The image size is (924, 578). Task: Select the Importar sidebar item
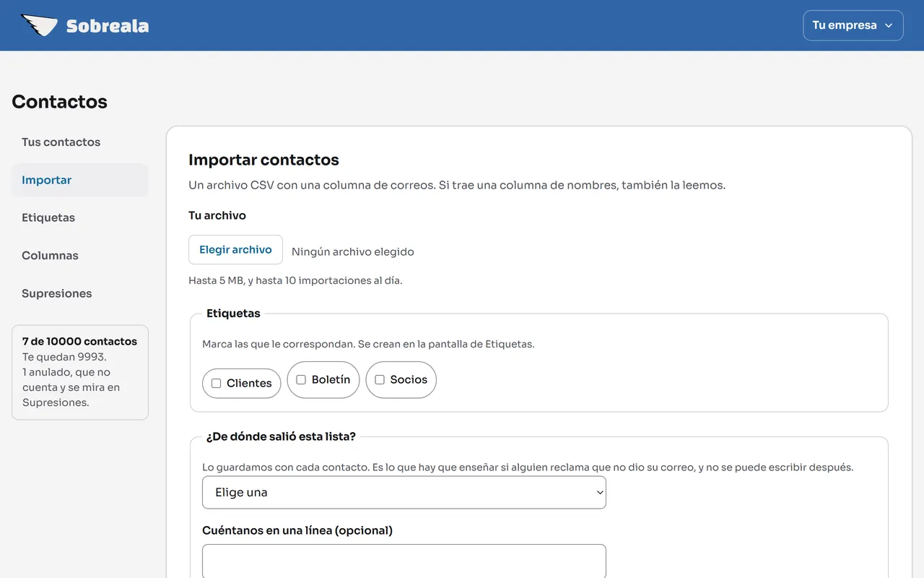(x=80, y=180)
